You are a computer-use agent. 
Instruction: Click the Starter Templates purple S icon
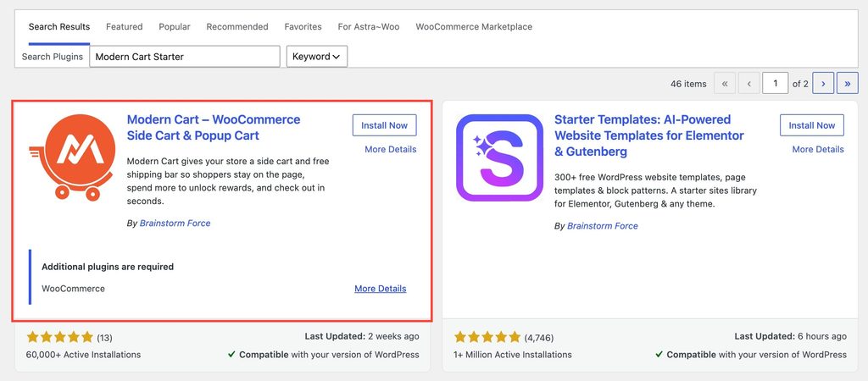coord(499,157)
